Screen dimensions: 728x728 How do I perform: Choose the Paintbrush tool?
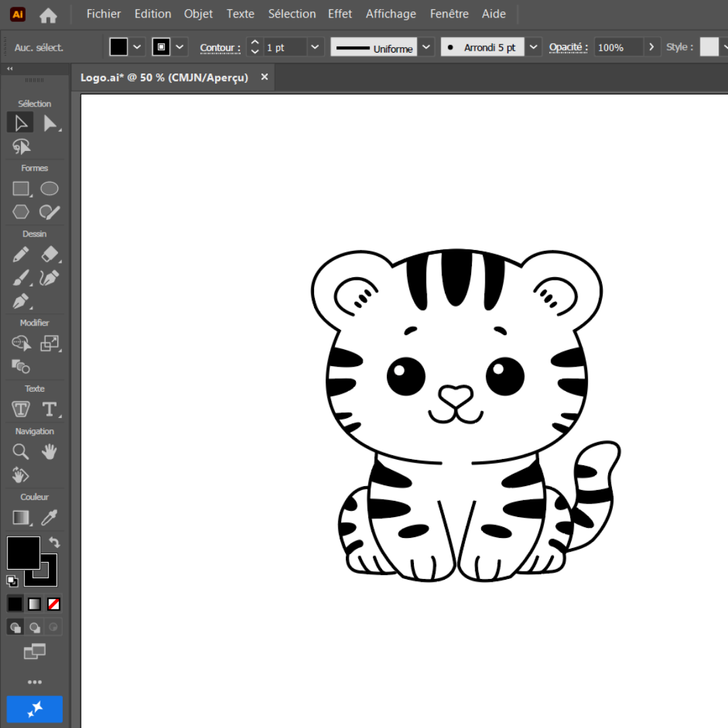[21, 278]
